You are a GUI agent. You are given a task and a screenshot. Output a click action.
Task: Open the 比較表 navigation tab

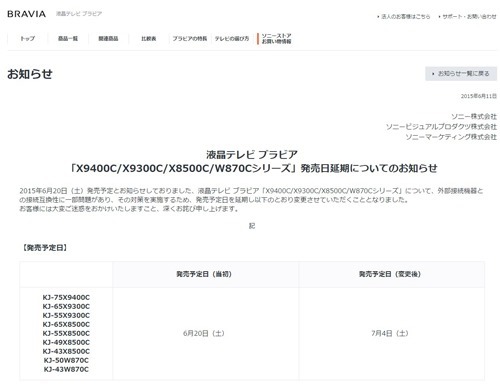point(149,38)
